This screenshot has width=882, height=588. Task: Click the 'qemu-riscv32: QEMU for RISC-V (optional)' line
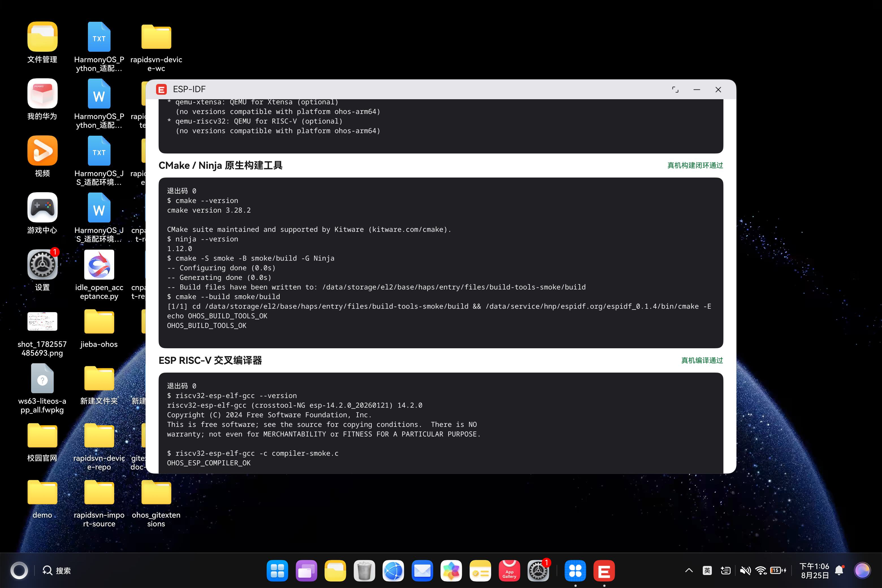[255, 121]
